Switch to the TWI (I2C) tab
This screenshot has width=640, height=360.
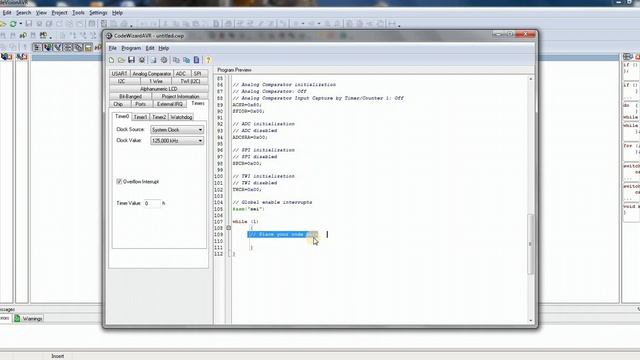190,81
